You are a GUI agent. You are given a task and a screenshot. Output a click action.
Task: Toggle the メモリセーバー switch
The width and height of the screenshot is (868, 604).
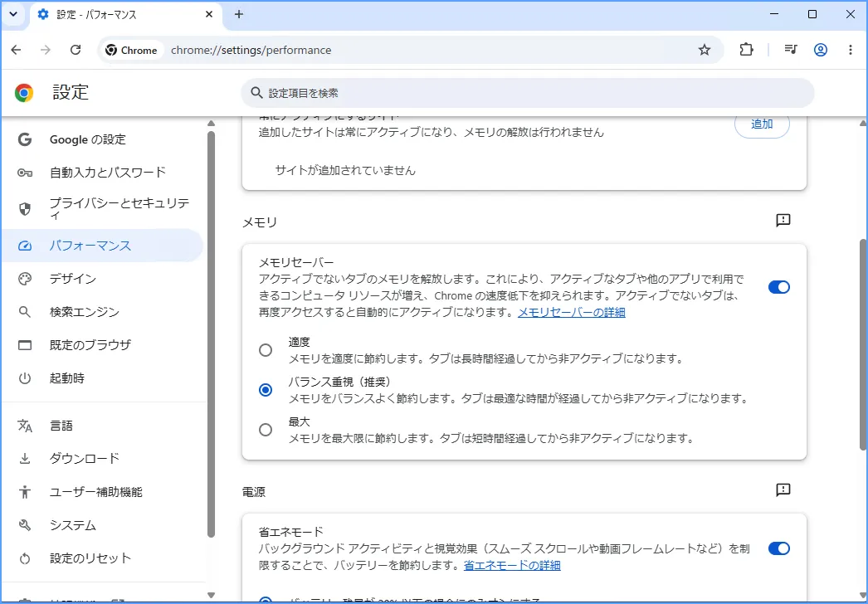point(779,287)
